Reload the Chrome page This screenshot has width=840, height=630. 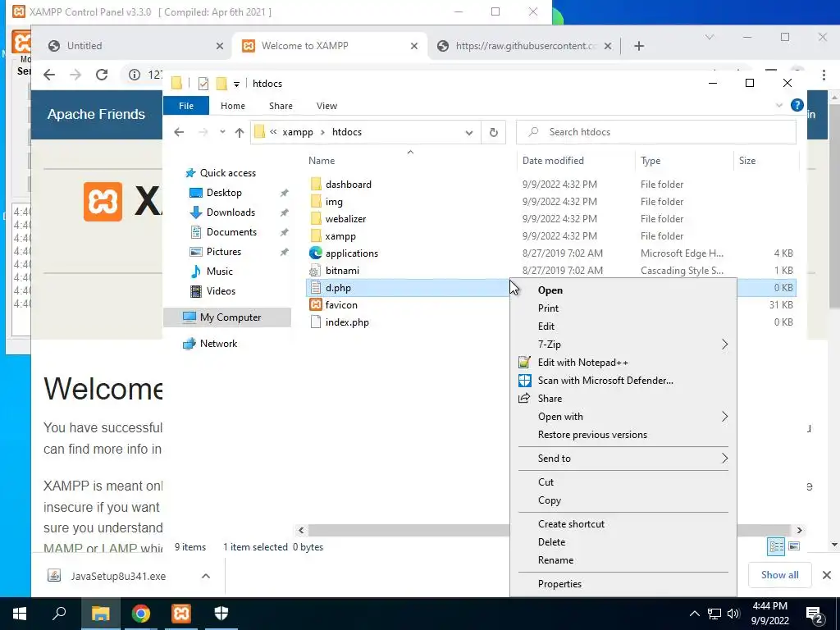tap(102, 75)
